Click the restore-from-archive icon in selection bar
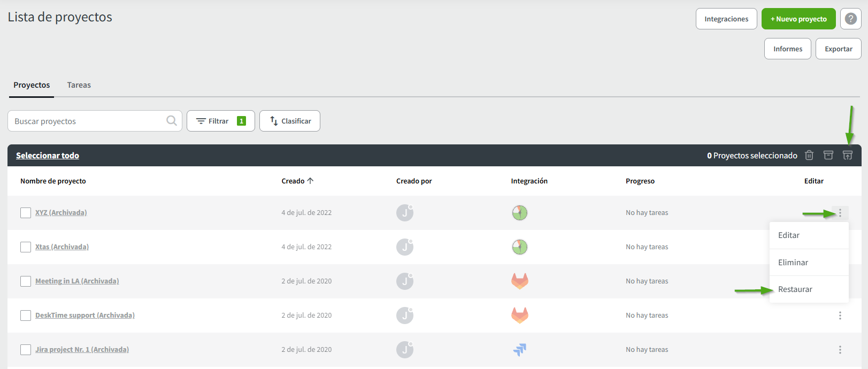 [x=848, y=155]
